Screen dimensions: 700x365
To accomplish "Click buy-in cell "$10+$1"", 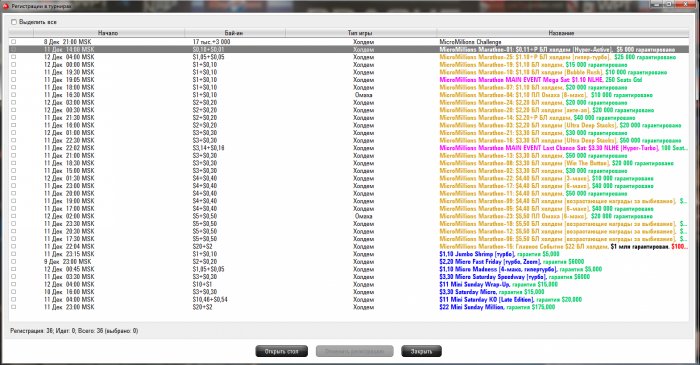I will (x=202, y=284).
